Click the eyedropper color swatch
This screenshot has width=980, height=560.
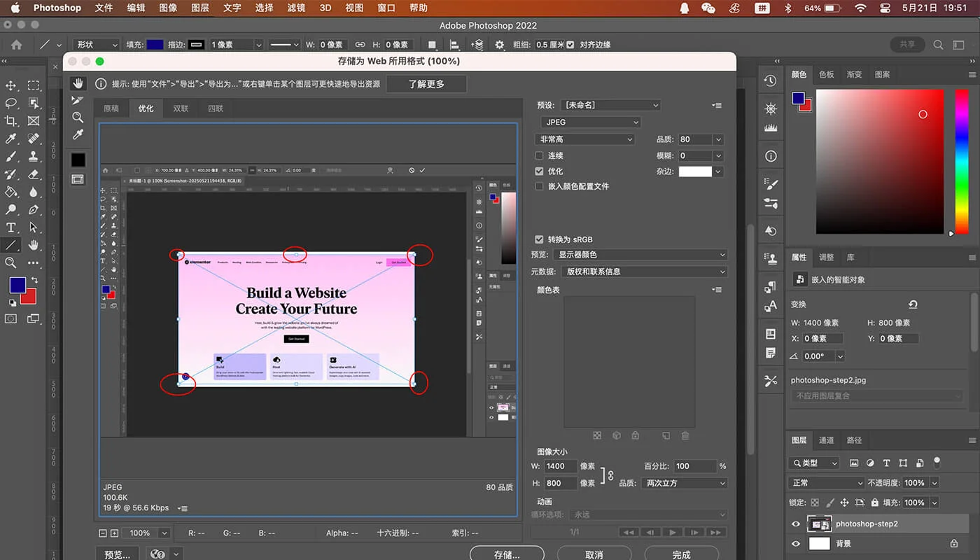coord(78,159)
